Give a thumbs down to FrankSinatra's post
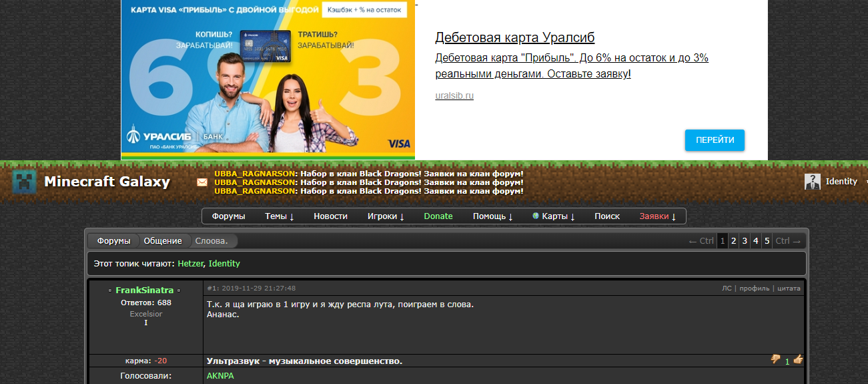Viewport: 868px width, 384px height. pos(776,360)
